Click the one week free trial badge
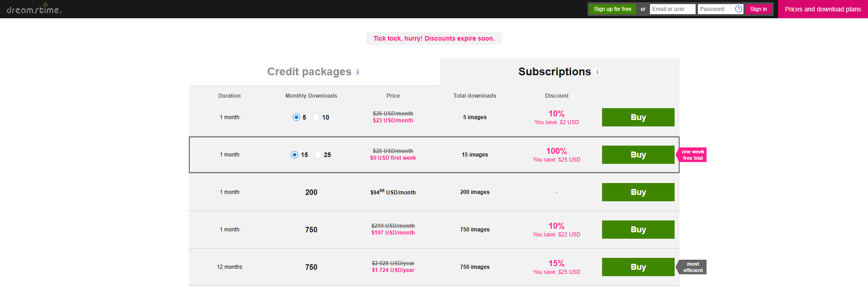Viewport: 868px width, 288px height. coord(691,155)
